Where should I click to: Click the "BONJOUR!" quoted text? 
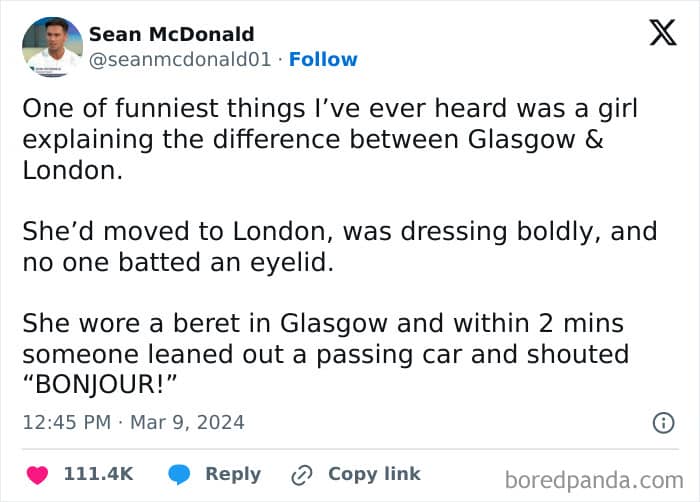point(100,384)
